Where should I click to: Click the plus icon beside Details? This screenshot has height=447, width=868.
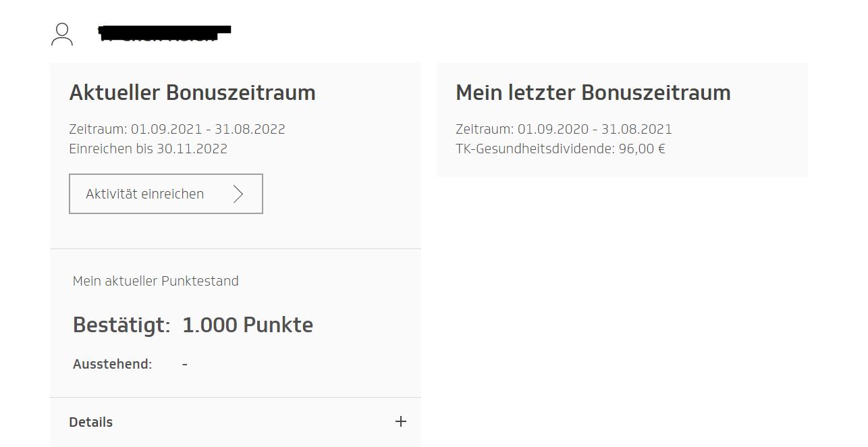(401, 421)
